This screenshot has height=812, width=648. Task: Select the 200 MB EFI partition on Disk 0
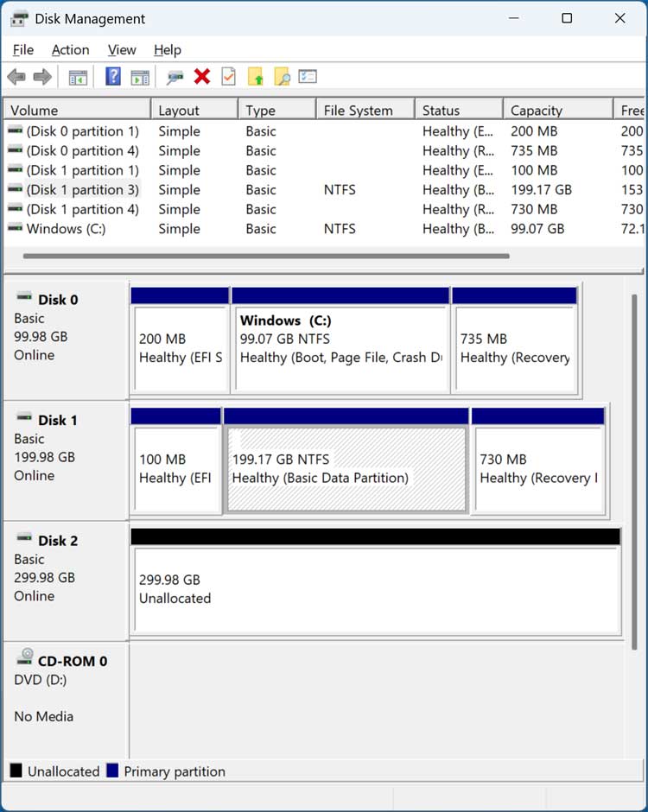point(180,339)
